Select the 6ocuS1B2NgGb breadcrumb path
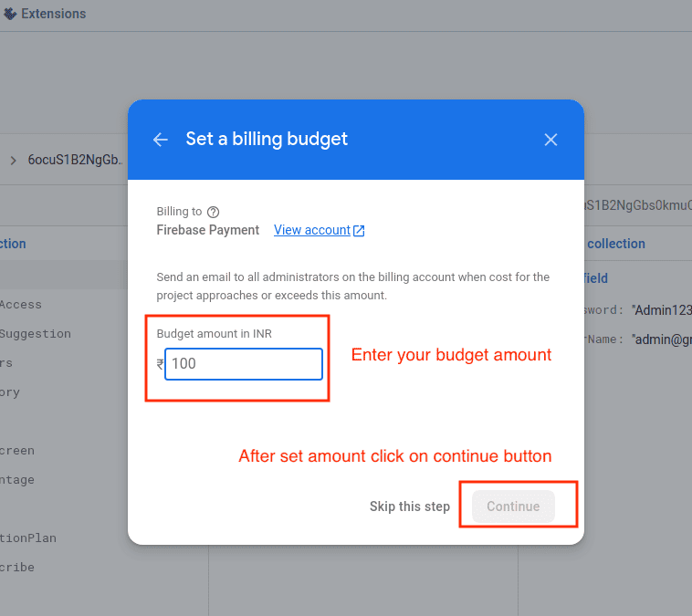The width and height of the screenshot is (692, 616). pyautogui.click(x=75, y=161)
